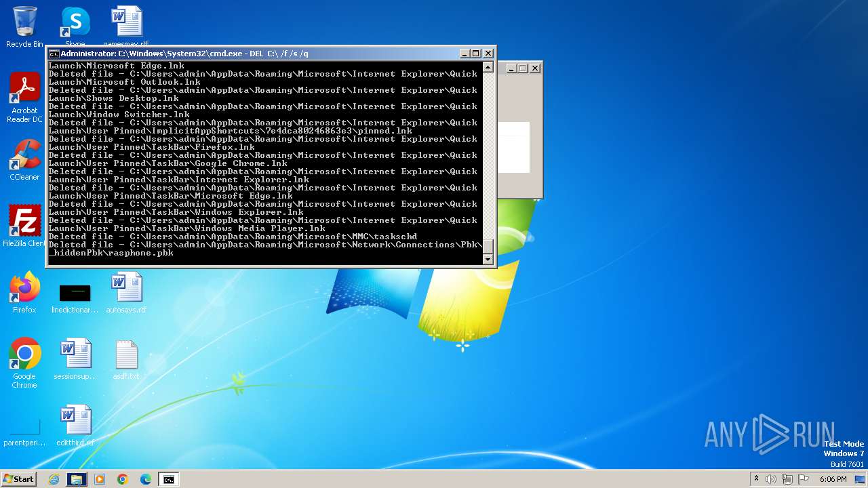The height and width of the screenshot is (488, 868).
Task: Select the asdf.txt text file
Action: (x=126, y=359)
